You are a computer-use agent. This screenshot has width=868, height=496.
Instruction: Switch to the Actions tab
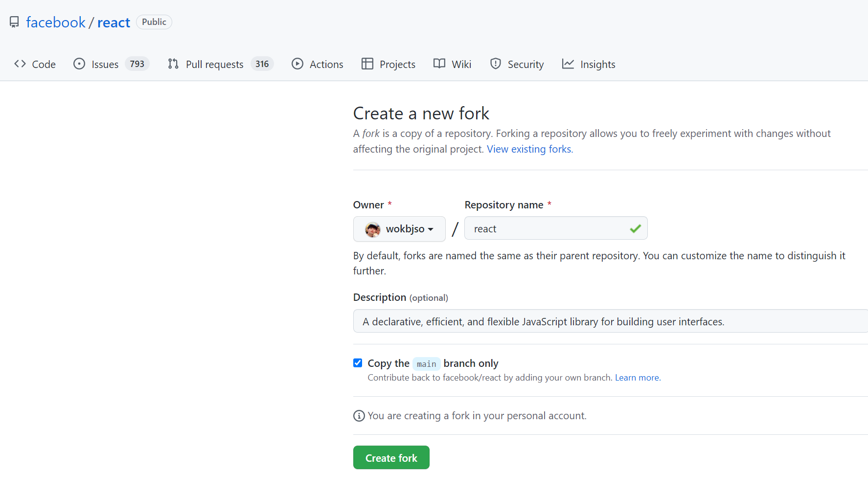click(318, 64)
